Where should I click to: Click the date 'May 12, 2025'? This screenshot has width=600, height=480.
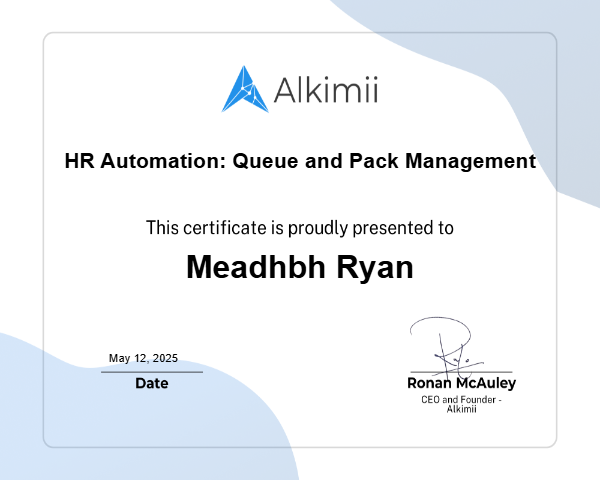click(x=143, y=358)
